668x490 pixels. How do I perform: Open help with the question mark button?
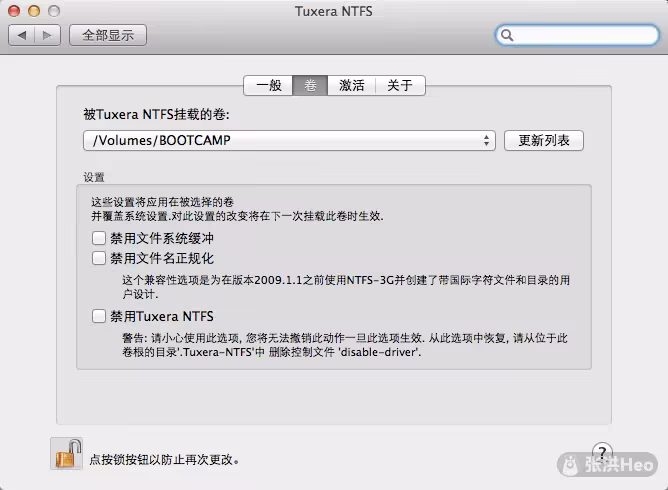[x=602, y=452]
